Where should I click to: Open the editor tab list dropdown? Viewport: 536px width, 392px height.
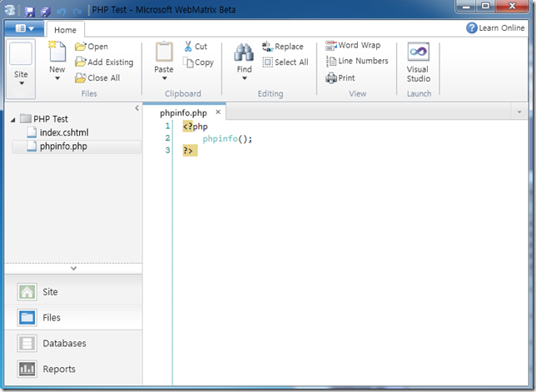[519, 112]
